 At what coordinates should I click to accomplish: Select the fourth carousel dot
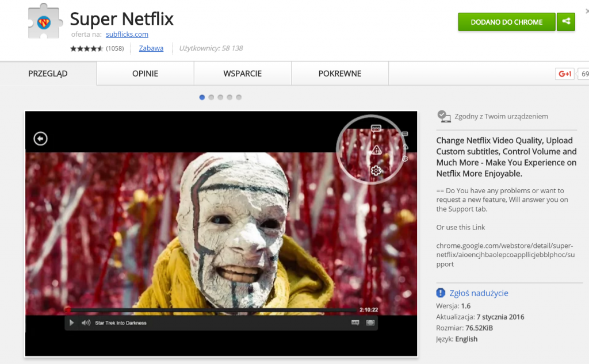(x=230, y=97)
